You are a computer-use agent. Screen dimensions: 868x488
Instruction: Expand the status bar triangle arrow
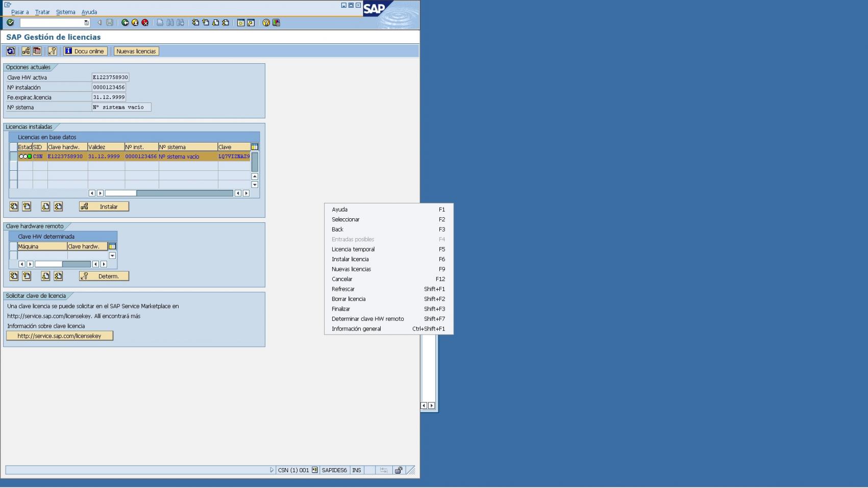click(x=272, y=470)
